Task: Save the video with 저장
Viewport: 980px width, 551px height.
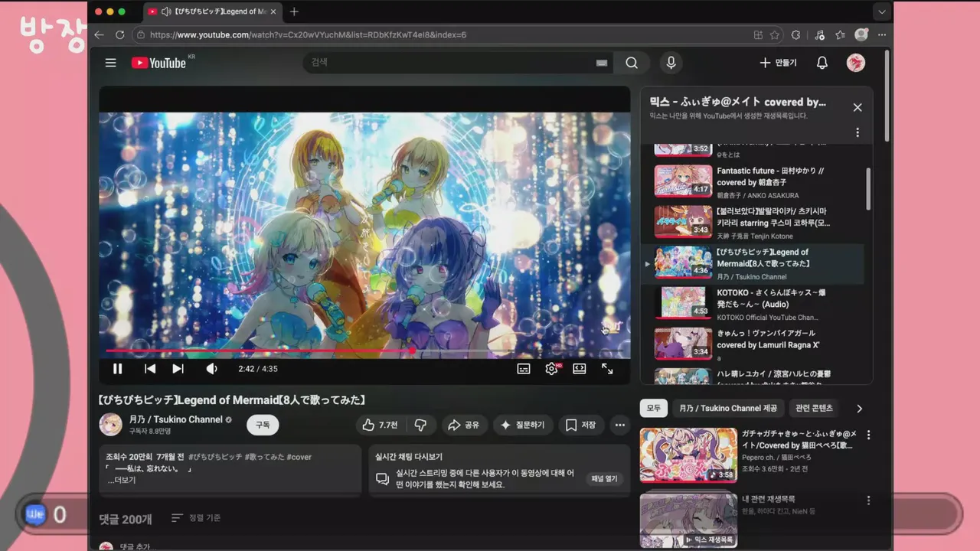Action: (x=580, y=425)
